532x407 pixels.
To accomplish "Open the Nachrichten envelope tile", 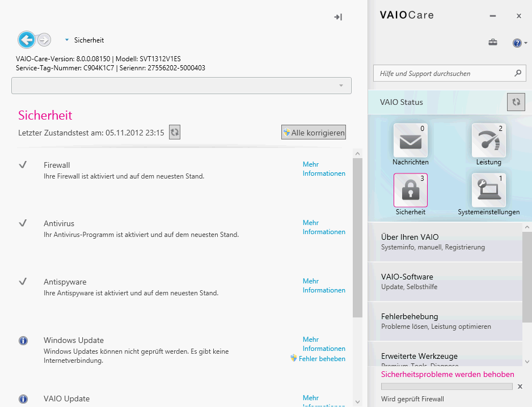I will [x=411, y=141].
